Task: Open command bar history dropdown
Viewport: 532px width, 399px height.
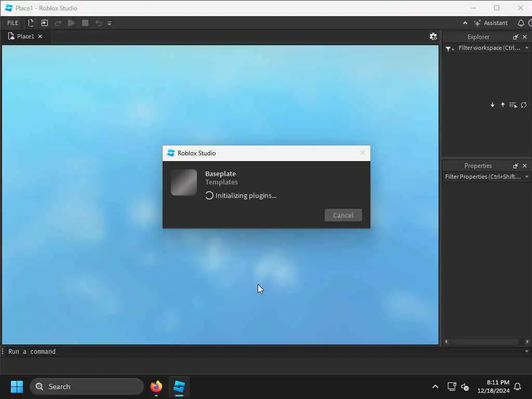Action: click(527, 352)
